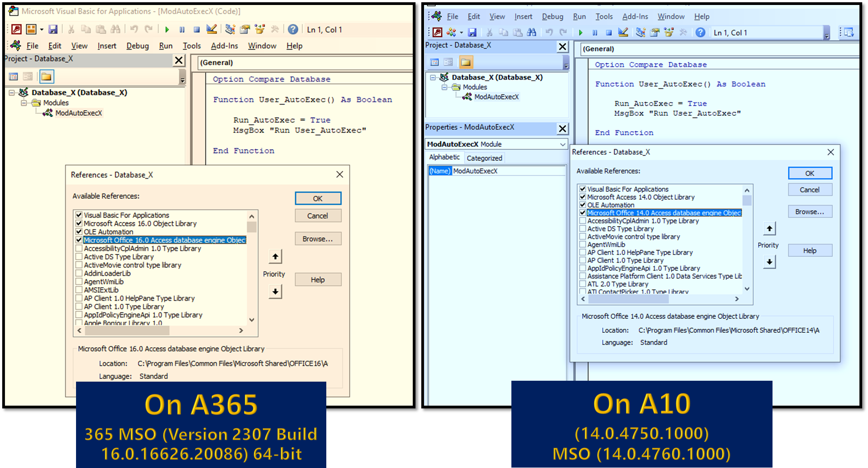Uncheck Microsoft Access 16.0 Object Library

79,223
